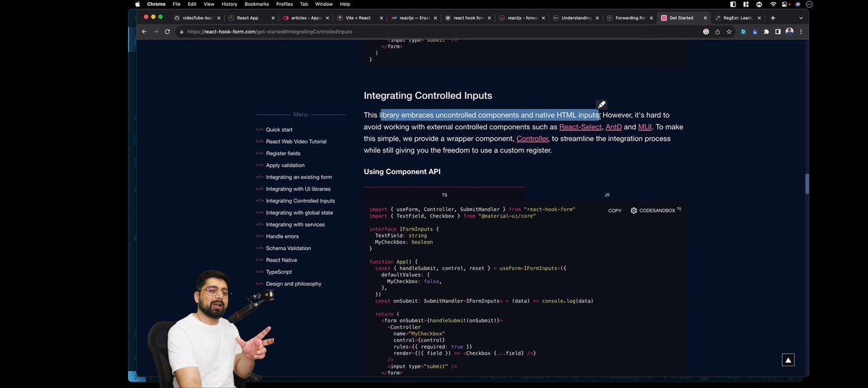
Task: Go to Integrating an existing form
Action: tap(299, 177)
